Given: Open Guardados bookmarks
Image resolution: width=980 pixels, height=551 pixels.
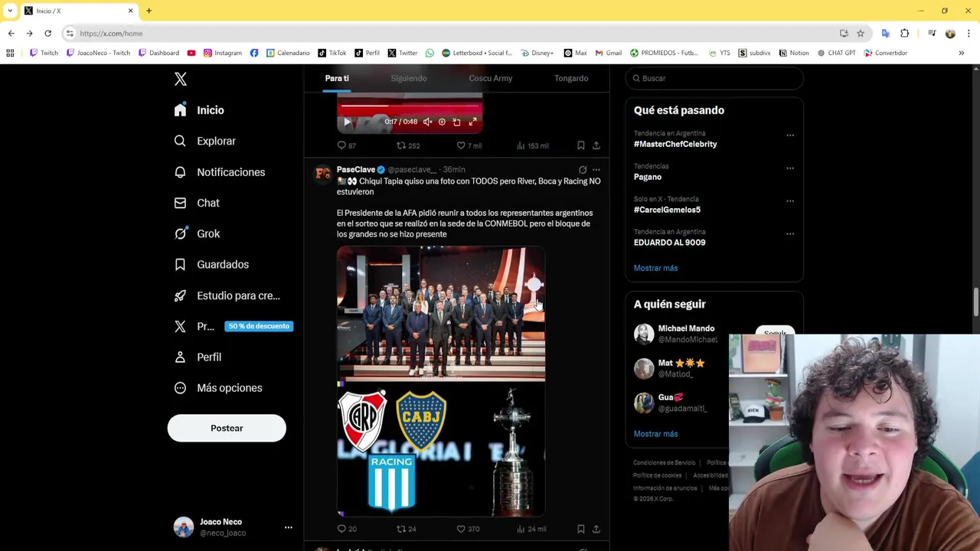Looking at the screenshot, I should [211, 264].
